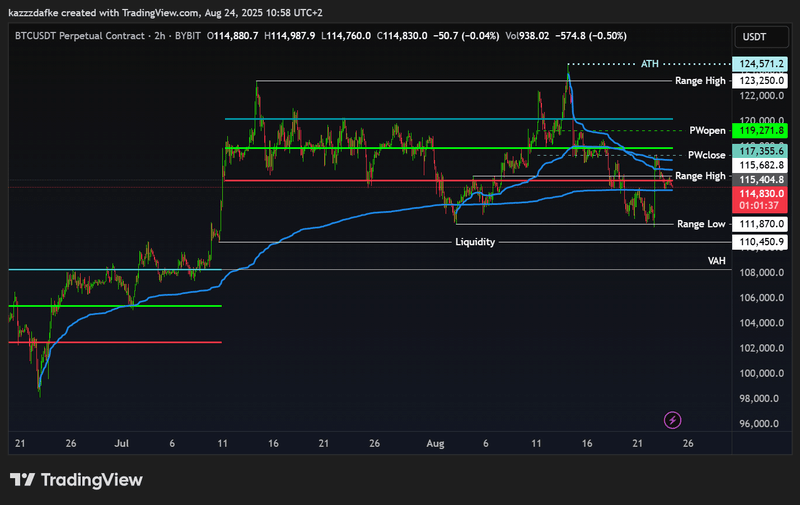800x505 pixels.
Task: Click the 96,000.0 price axis label
Action: 759,424
